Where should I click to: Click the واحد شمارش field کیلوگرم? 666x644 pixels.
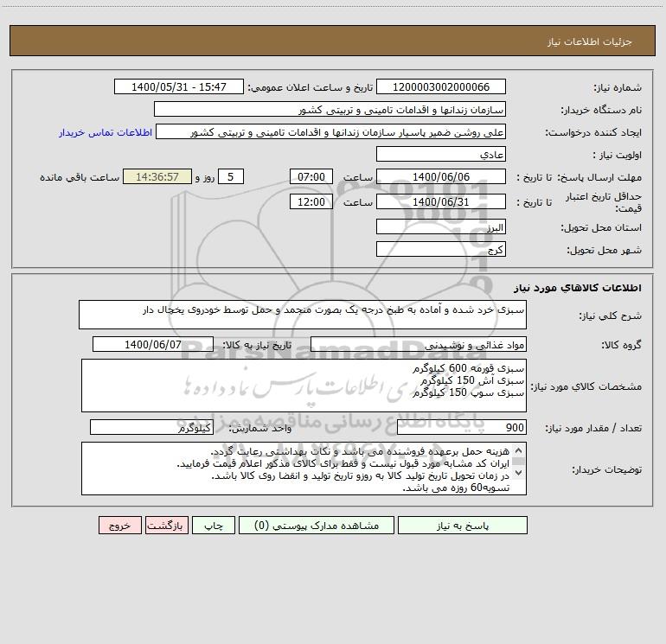(x=151, y=428)
